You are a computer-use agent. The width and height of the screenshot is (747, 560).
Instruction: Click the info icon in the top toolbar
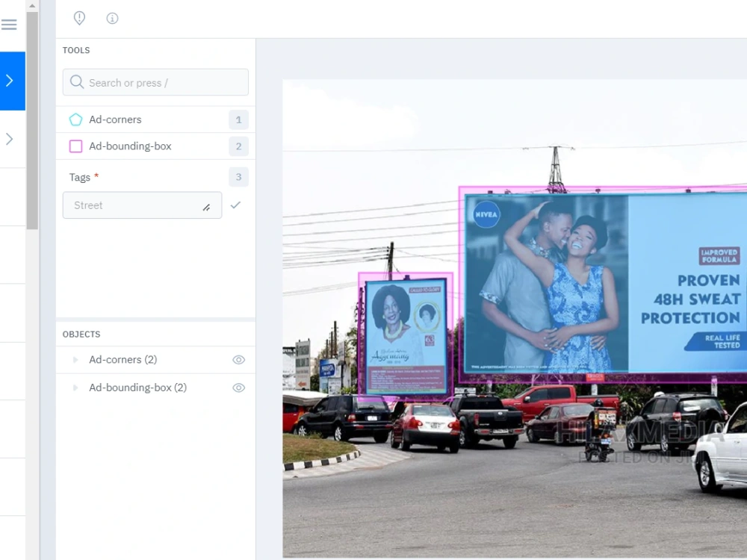tap(112, 18)
